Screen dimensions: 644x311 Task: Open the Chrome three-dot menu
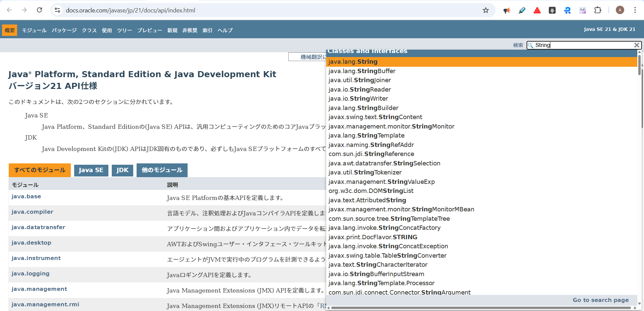click(635, 10)
